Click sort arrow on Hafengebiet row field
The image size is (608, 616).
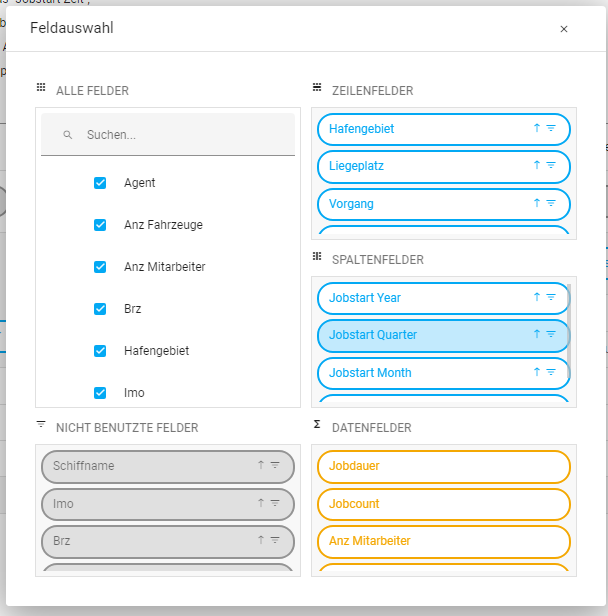537,128
